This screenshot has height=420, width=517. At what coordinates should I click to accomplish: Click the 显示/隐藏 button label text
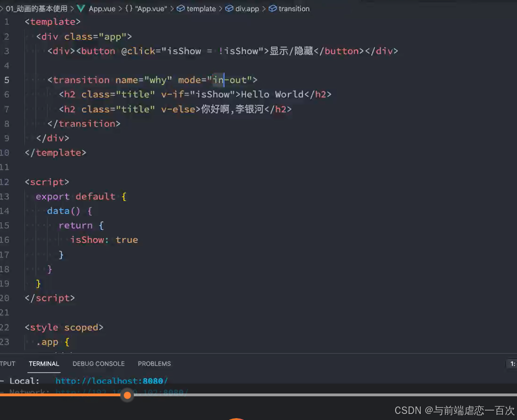click(x=291, y=51)
